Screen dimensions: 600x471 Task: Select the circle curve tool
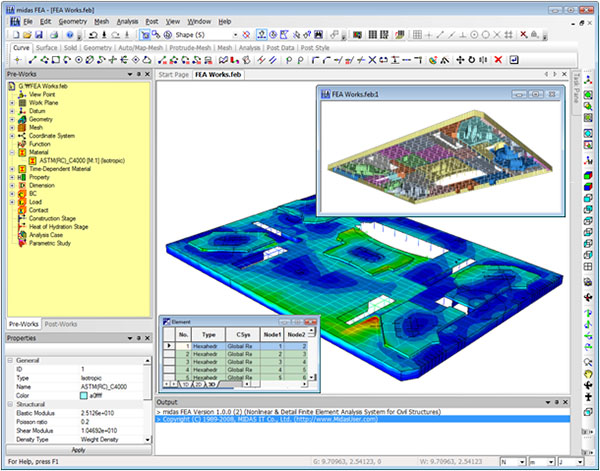point(79,60)
